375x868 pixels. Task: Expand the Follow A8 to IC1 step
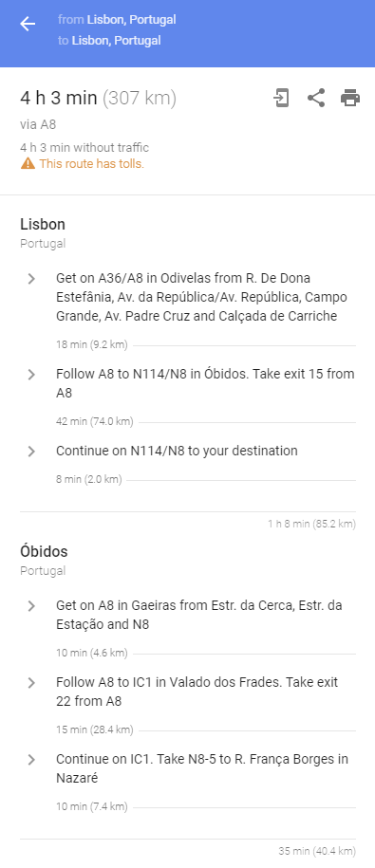click(x=31, y=683)
